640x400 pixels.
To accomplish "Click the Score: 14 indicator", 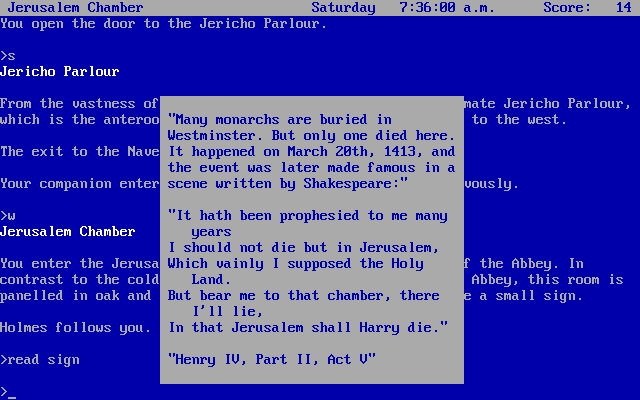I will (x=587, y=7).
